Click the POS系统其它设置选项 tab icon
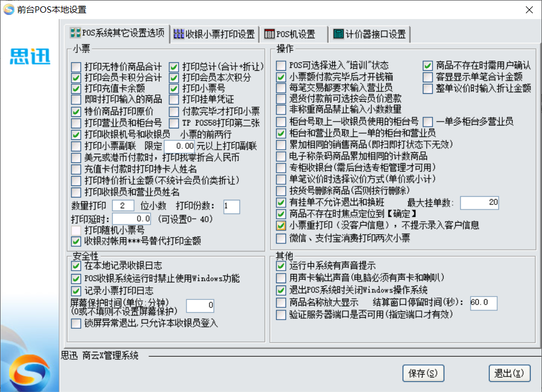Image resolution: width=542 pixels, height=392 pixels. pos(74,33)
